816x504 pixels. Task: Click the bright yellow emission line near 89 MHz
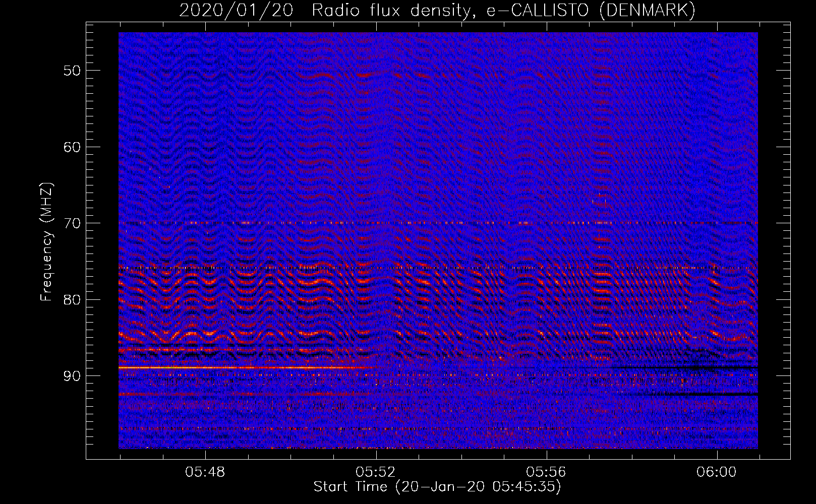(x=247, y=368)
